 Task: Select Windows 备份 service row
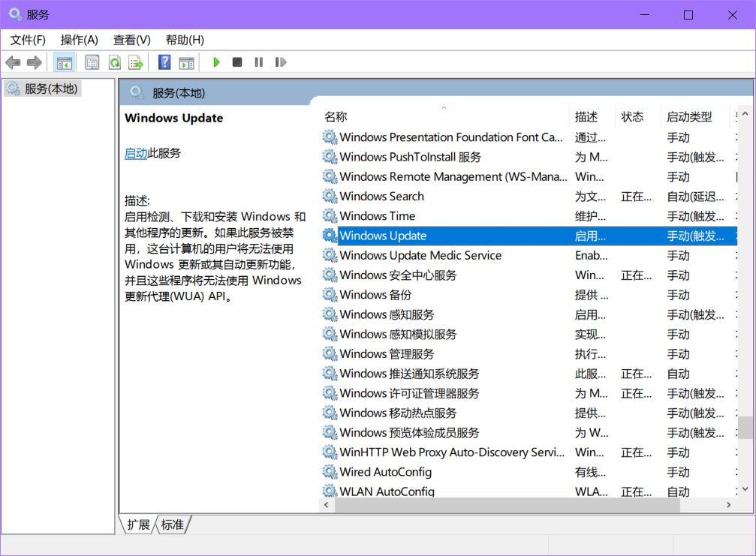[529, 295]
